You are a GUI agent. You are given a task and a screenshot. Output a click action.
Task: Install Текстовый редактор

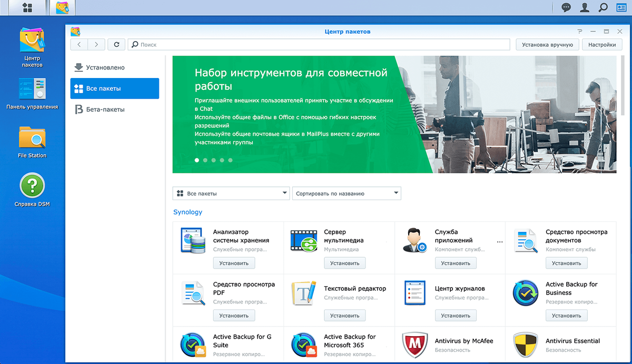345,316
